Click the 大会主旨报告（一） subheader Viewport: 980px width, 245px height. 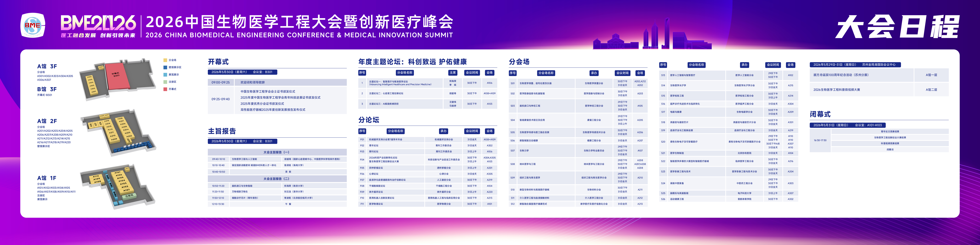[277, 152]
